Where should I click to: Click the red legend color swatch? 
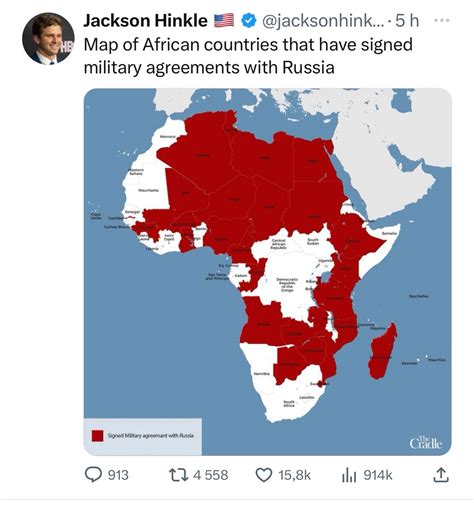click(x=98, y=436)
